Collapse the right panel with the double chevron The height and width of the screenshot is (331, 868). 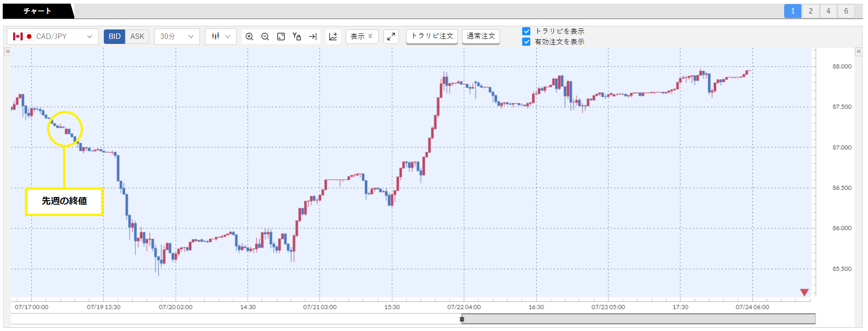[858, 52]
